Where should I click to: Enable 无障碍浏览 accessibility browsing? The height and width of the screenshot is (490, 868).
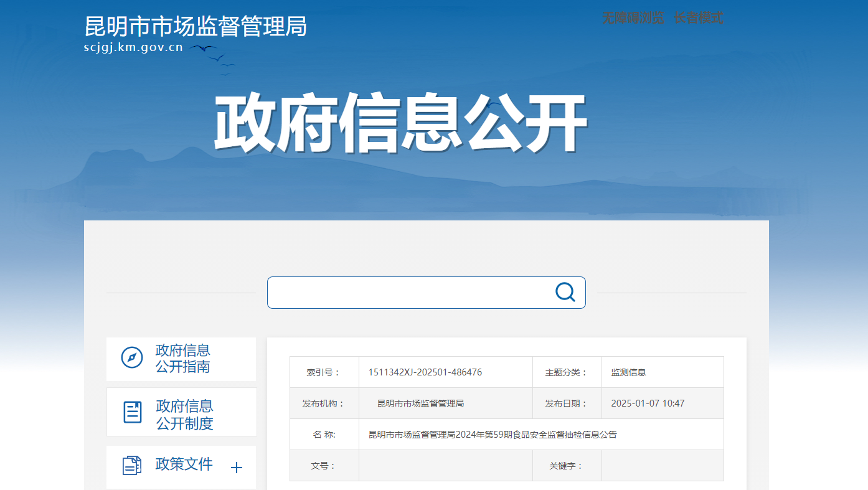tap(633, 18)
